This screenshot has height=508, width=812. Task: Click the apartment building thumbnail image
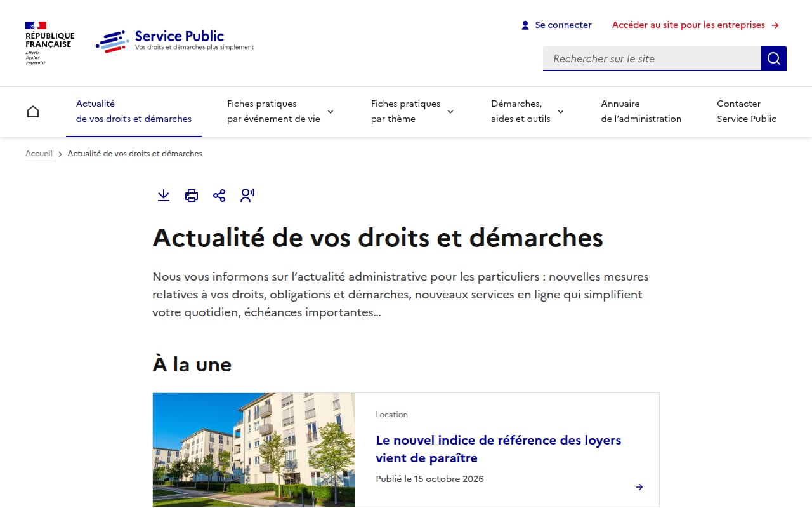(x=254, y=450)
